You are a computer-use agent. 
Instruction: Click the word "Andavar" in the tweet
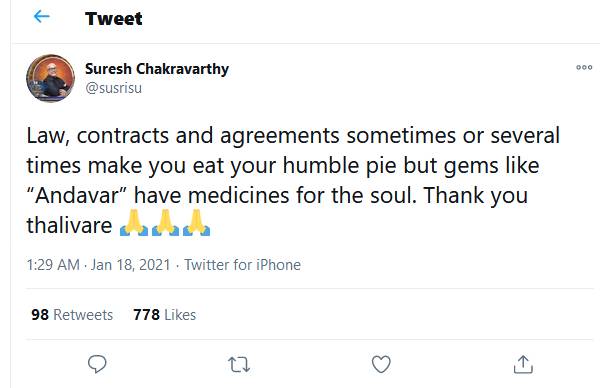pyautogui.click(x=78, y=195)
